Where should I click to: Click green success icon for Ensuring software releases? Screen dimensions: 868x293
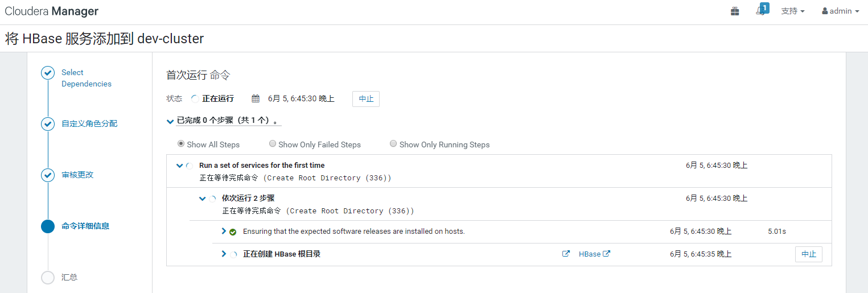coord(233,232)
